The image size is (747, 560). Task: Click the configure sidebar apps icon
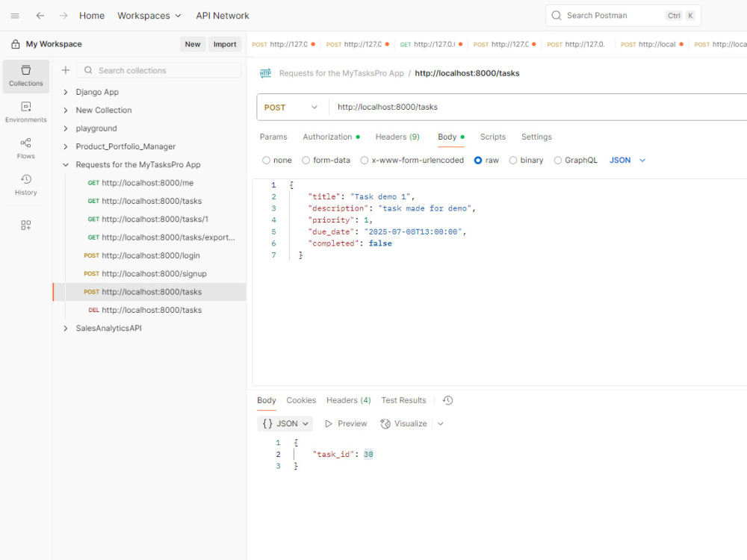coord(25,225)
